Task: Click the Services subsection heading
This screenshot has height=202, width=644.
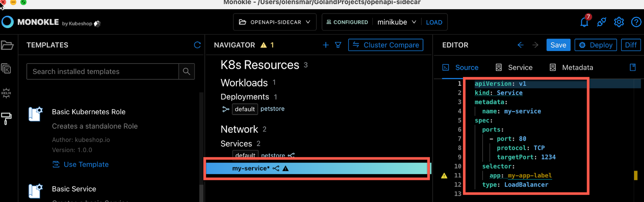Action: 236,144
